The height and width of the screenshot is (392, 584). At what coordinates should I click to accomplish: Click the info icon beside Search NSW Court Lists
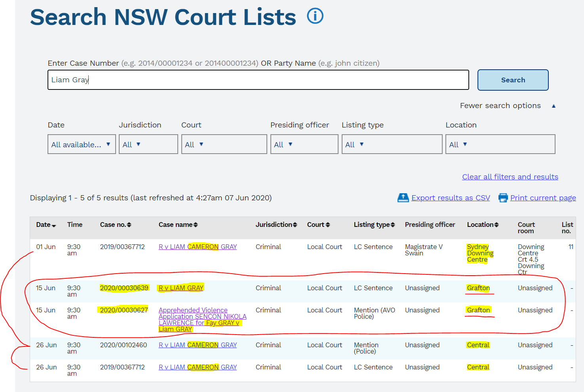315,16
